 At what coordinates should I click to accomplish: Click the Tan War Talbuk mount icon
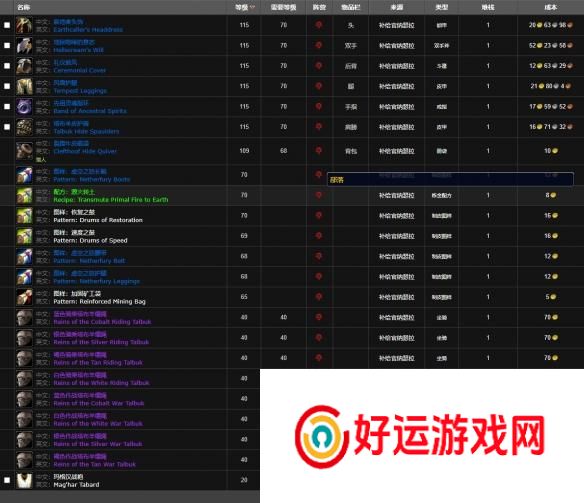pos(24,460)
